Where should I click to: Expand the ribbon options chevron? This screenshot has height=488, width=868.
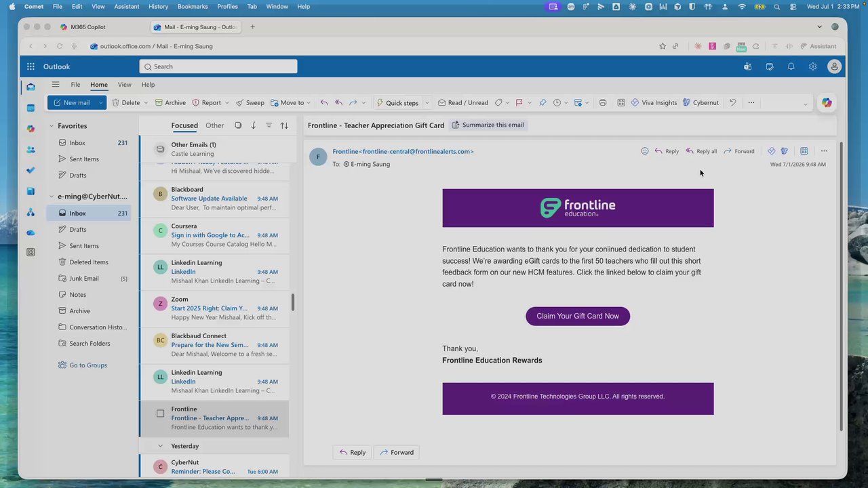[806, 104]
